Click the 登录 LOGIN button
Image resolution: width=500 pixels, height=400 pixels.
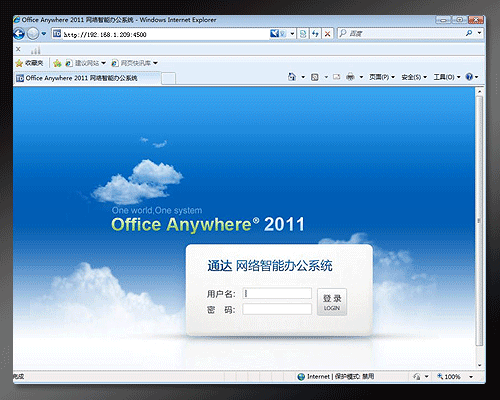tap(332, 302)
